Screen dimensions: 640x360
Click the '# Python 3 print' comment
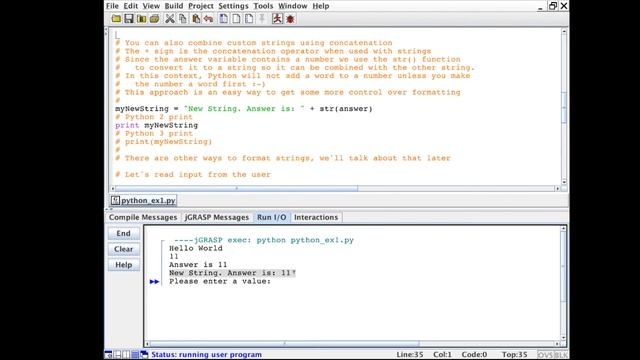pyautogui.click(x=154, y=133)
